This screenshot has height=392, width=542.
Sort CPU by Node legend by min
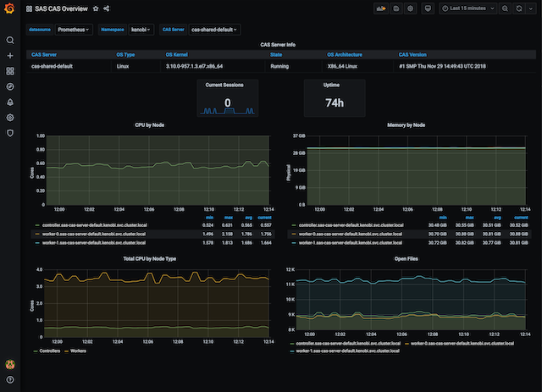pyautogui.click(x=209, y=218)
